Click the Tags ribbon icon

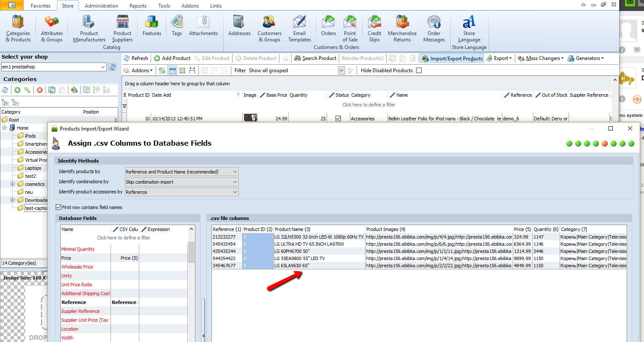point(177,25)
